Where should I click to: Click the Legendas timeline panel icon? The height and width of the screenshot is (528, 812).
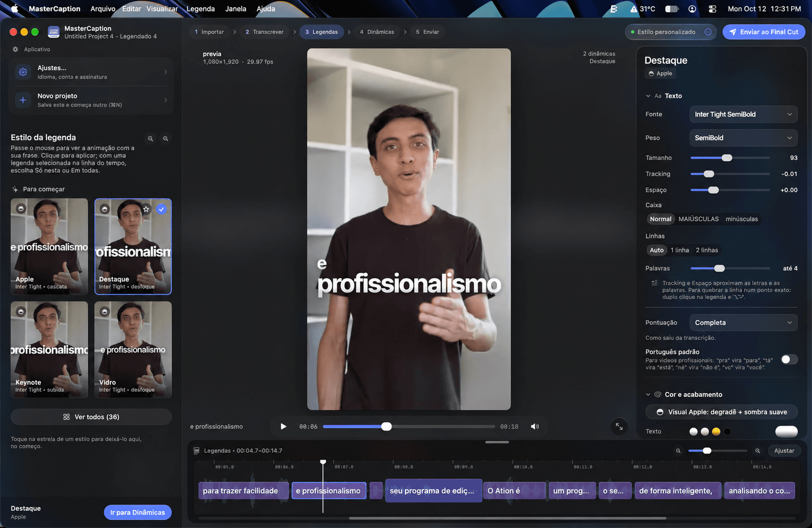(x=197, y=450)
